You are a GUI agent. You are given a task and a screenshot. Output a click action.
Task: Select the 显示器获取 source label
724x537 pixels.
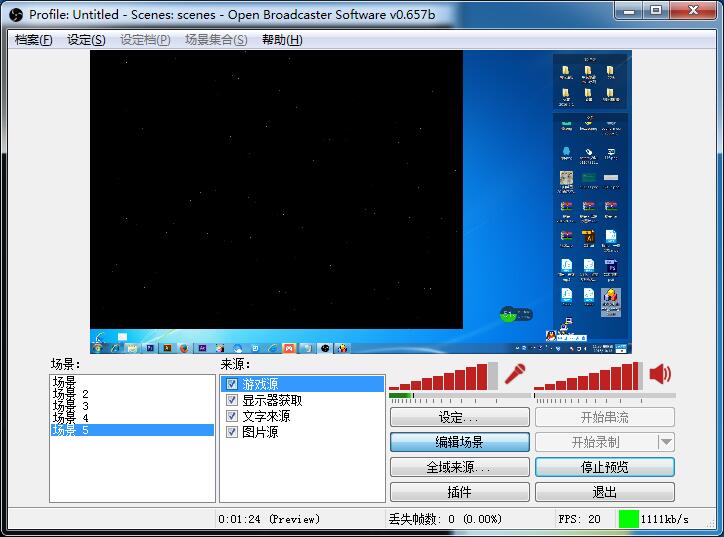tap(272, 400)
